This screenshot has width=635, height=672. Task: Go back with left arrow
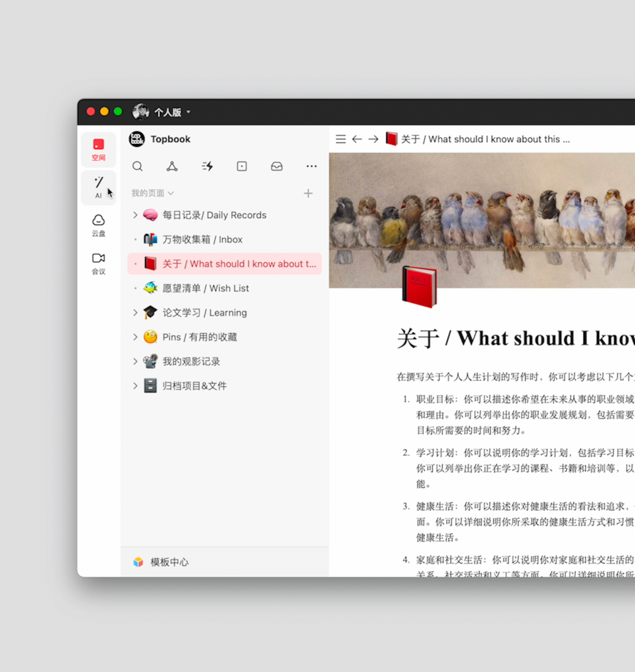357,139
